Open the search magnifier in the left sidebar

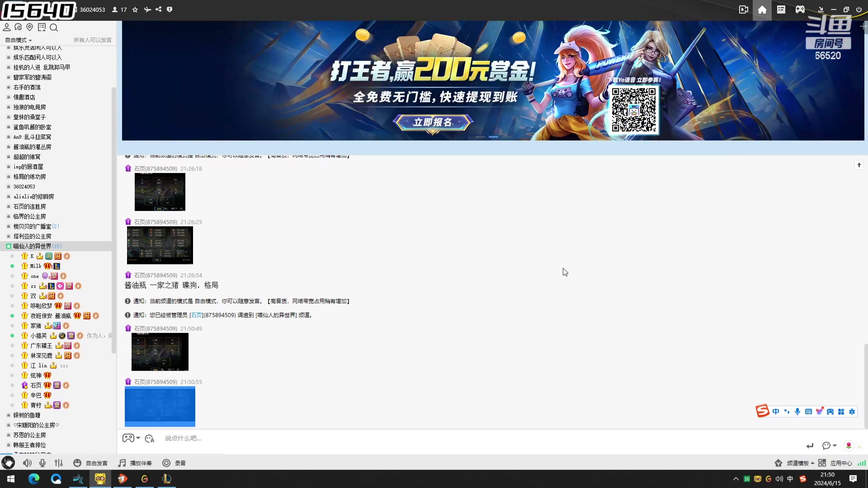(54, 27)
